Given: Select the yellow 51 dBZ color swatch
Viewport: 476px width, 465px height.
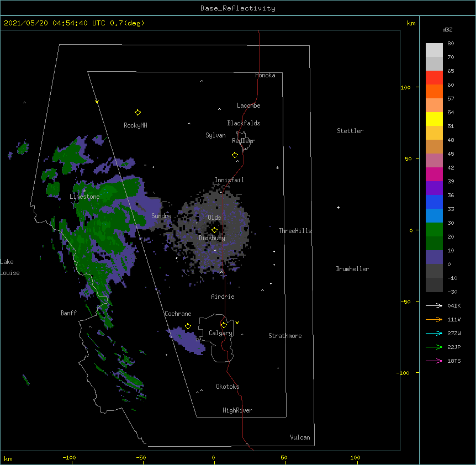Looking at the screenshot, I should pos(434,119).
